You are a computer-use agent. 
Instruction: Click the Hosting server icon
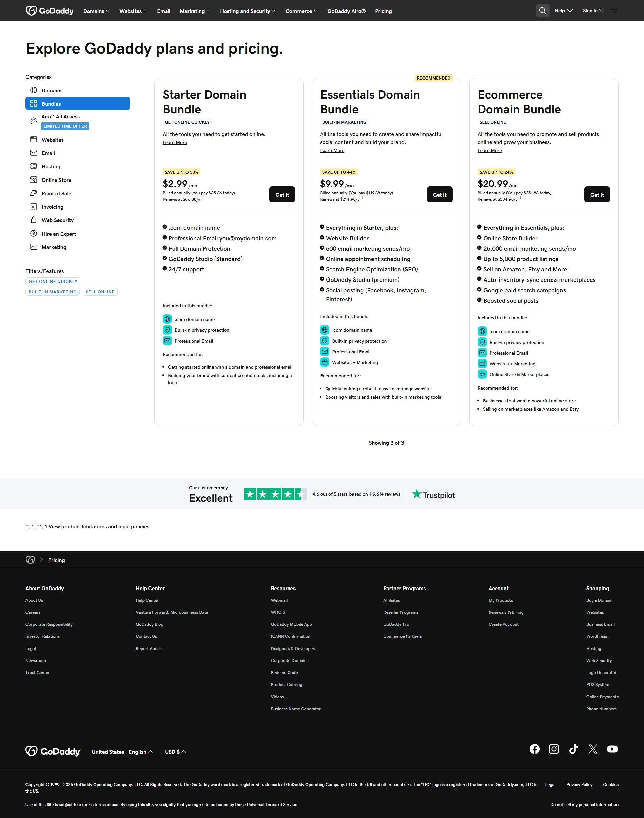[34, 166]
